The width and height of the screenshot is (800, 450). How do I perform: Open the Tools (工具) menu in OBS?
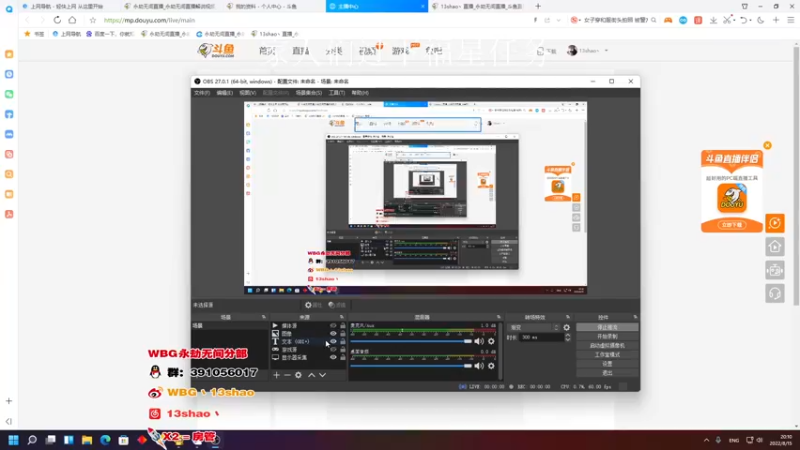point(337,93)
